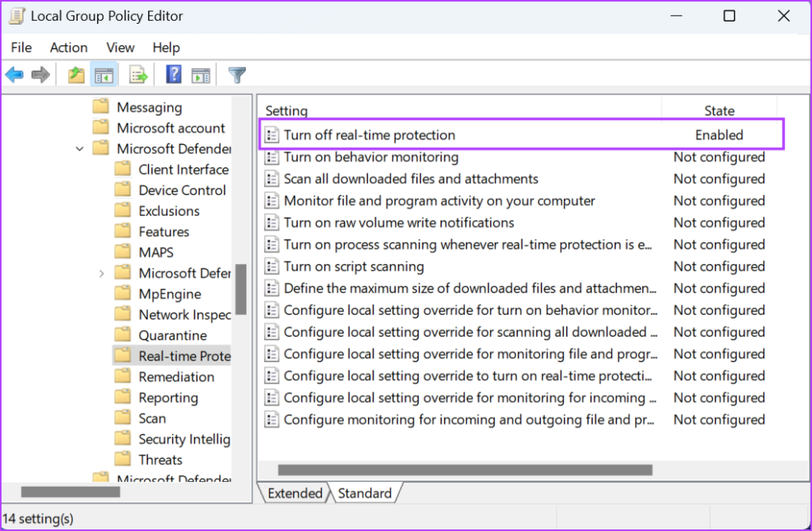The width and height of the screenshot is (812, 531).
Task: Select override setting for turn on behavior monitor
Action: click(470, 310)
